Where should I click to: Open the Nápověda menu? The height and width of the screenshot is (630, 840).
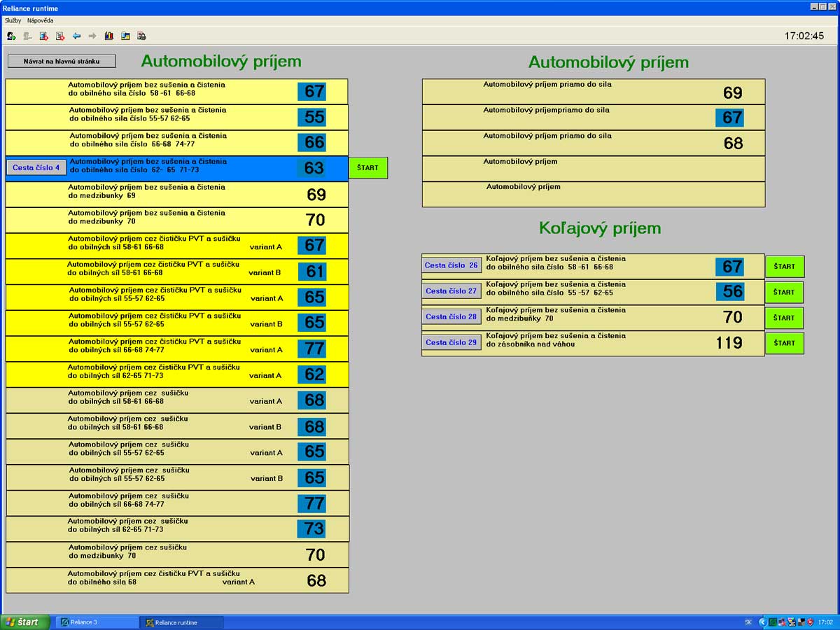click(x=40, y=20)
